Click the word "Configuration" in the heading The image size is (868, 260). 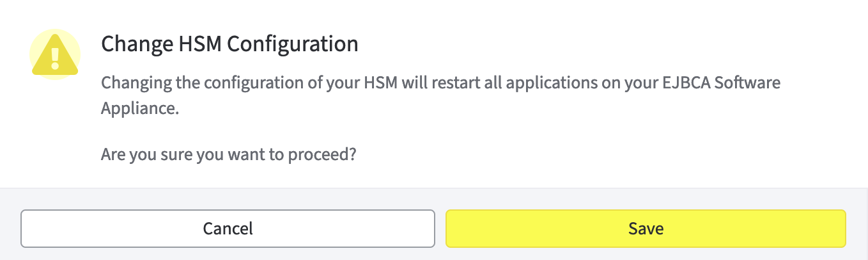[x=293, y=44]
